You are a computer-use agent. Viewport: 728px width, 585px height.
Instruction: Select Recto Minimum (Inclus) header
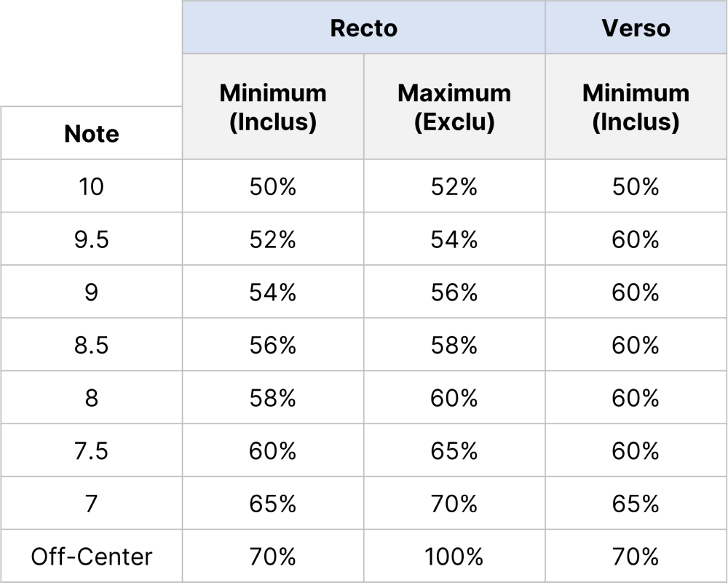click(273, 107)
